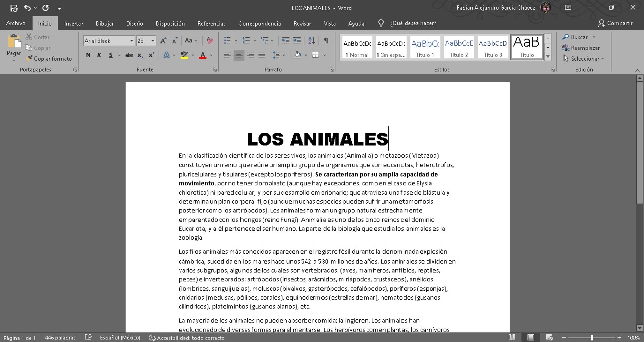Click the undo arrow icon
The image size is (644, 342).
click(x=27, y=8)
